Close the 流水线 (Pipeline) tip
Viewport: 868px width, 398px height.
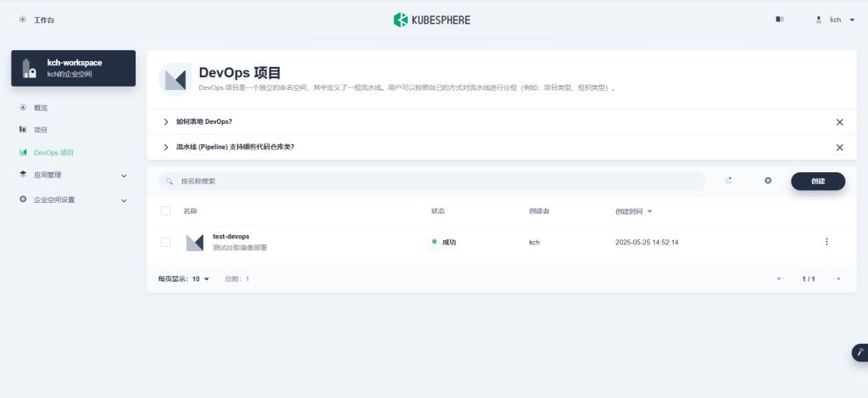(840, 148)
